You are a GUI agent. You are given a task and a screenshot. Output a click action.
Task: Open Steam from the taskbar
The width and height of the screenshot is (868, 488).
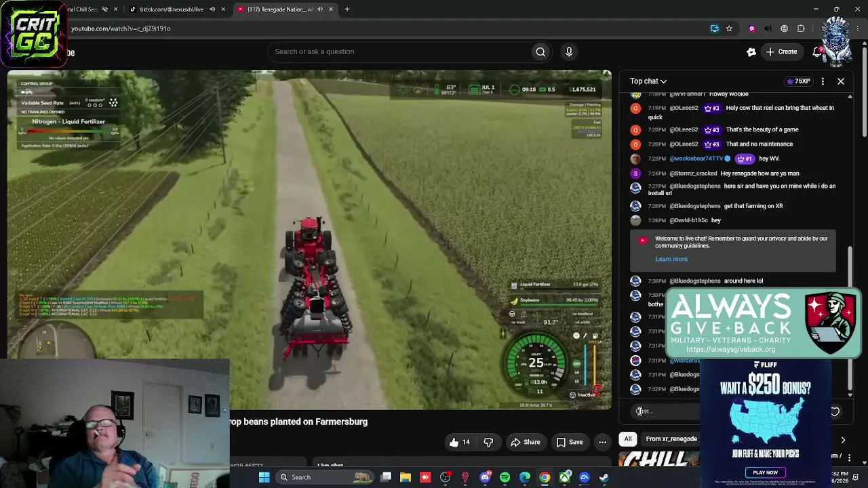[x=604, y=477]
